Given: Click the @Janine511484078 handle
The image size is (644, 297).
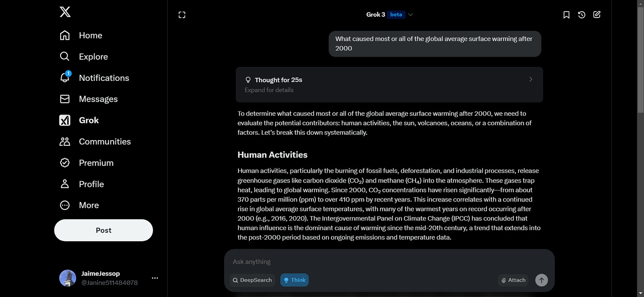Looking at the screenshot, I should 109,283.
